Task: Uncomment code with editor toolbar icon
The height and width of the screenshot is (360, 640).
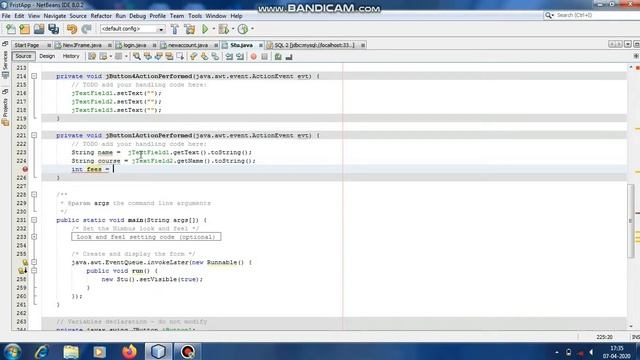Action: (x=289, y=57)
